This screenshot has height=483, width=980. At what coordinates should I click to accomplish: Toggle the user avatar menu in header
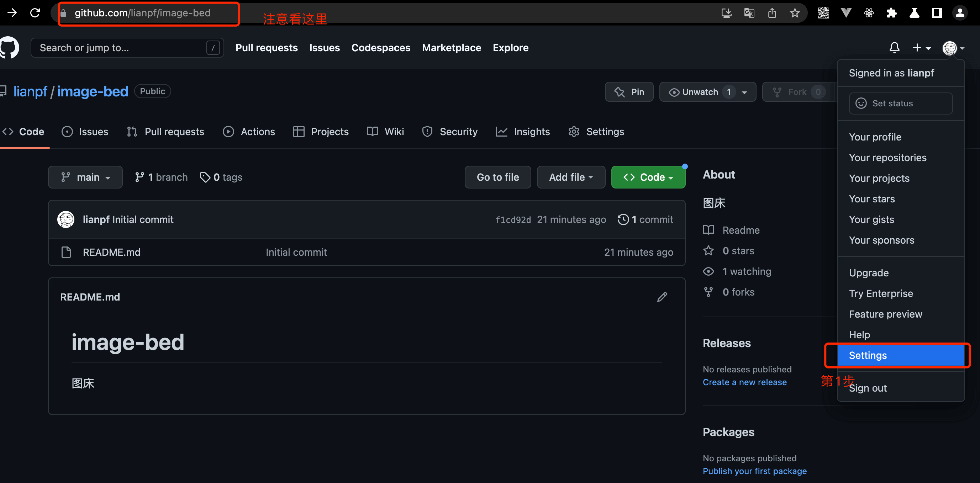[x=953, y=48]
